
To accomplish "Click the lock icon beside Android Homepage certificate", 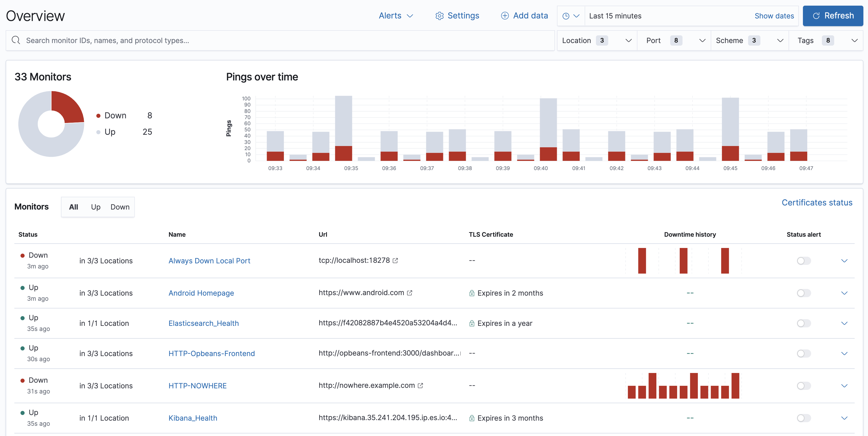I will tap(472, 293).
